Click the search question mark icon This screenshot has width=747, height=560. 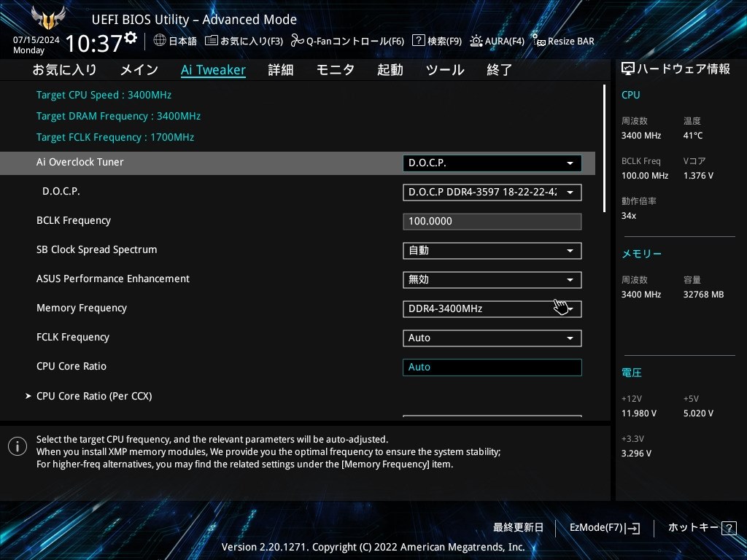(418, 41)
